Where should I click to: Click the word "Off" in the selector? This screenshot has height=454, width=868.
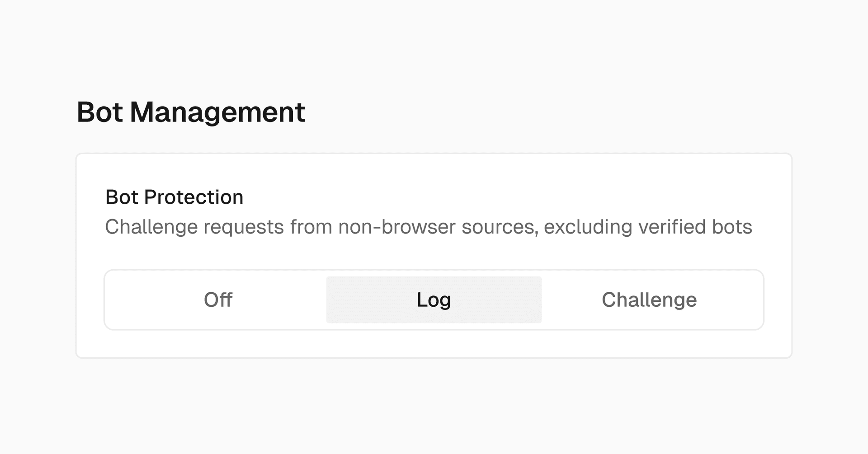click(218, 300)
